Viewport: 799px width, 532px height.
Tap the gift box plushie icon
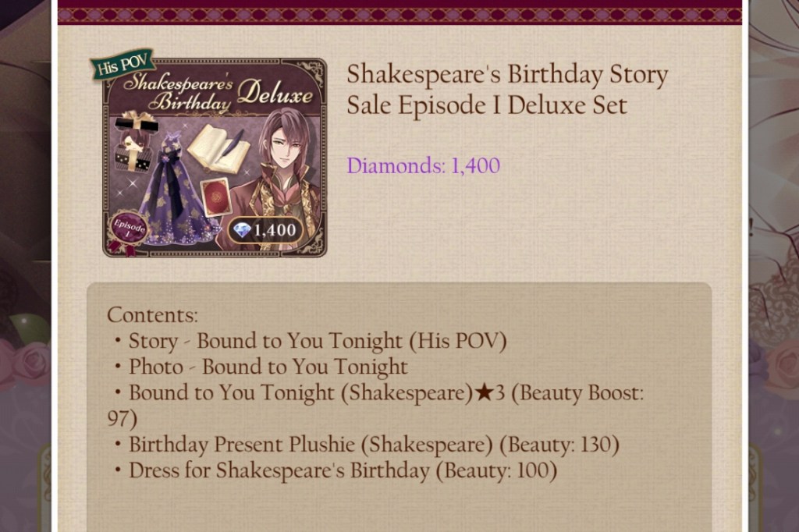click(x=134, y=141)
